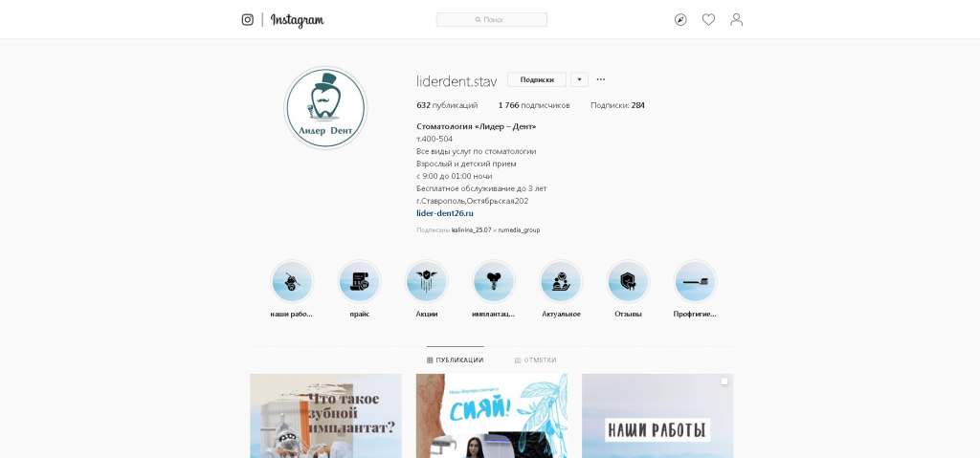This screenshot has width=980, height=458.
Task: Open the Explore compass icon
Action: (680, 20)
